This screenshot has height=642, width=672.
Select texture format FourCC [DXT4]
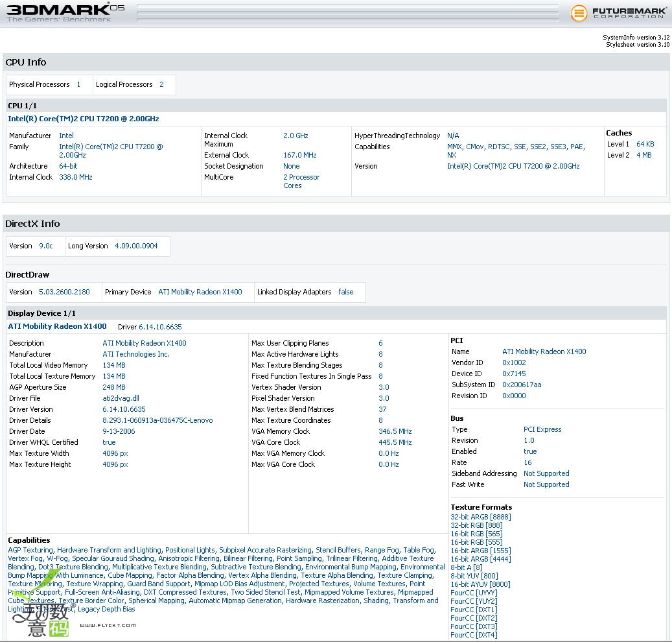coord(474,635)
